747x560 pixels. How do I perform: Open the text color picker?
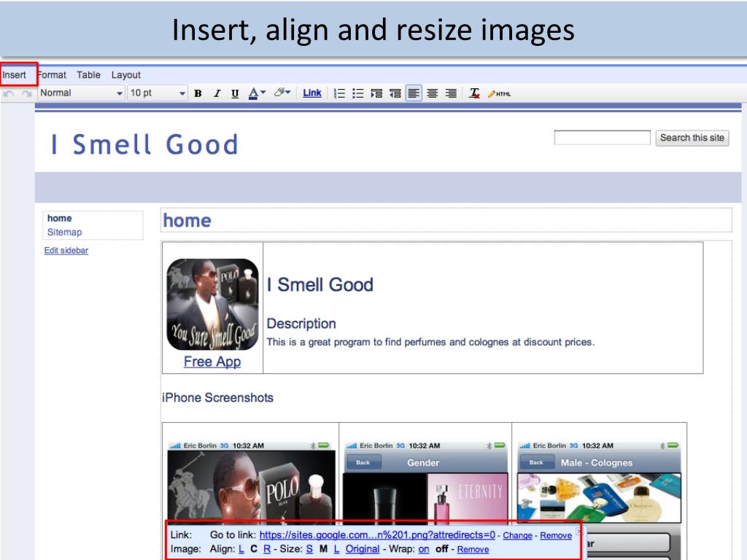point(257,93)
